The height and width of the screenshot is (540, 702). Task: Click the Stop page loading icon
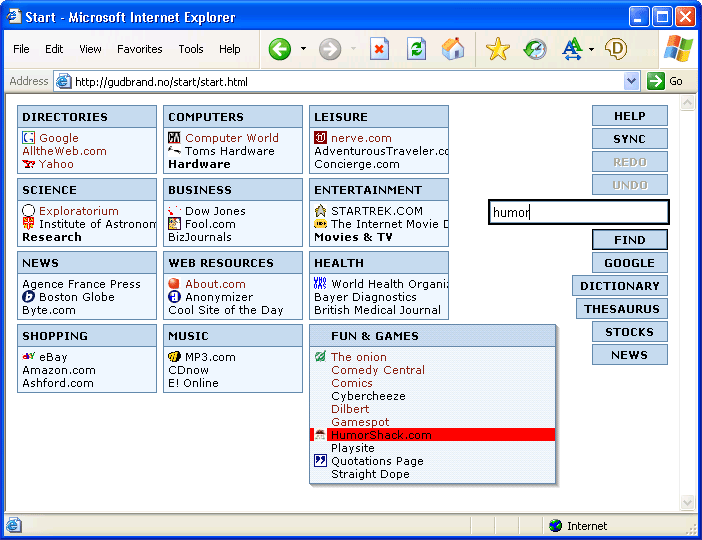click(x=379, y=49)
